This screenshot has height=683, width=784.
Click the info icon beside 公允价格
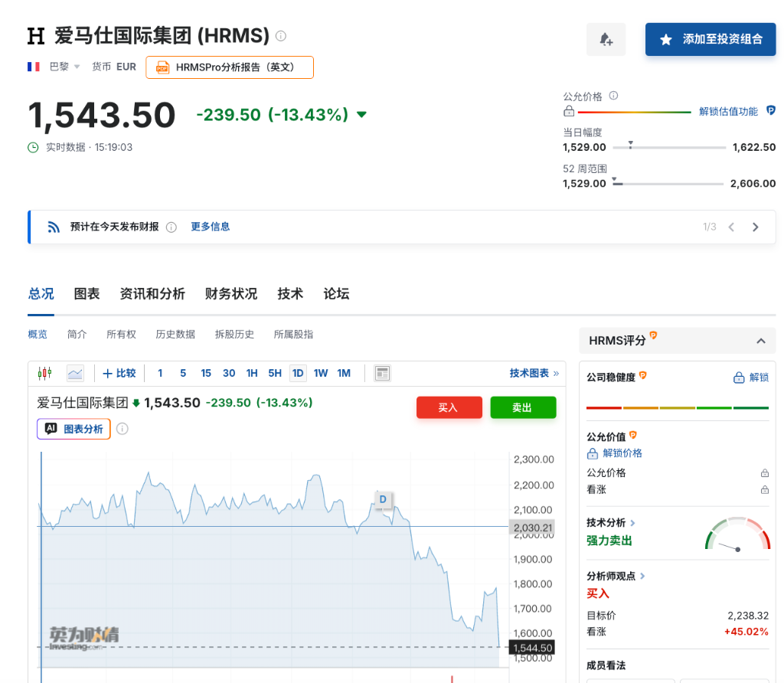613,96
